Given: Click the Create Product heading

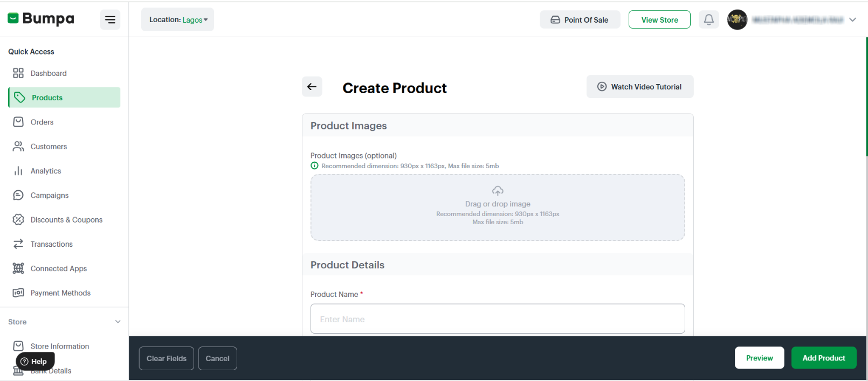Looking at the screenshot, I should point(395,88).
